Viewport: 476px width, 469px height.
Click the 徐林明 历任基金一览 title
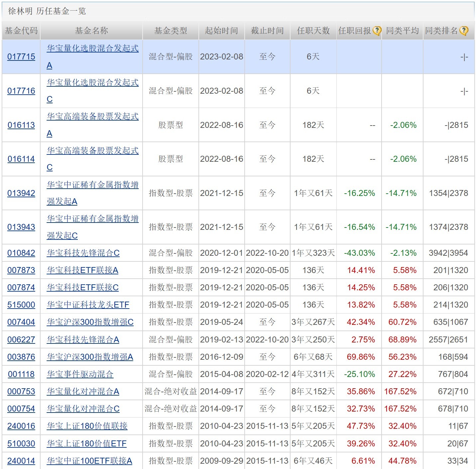(47, 11)
